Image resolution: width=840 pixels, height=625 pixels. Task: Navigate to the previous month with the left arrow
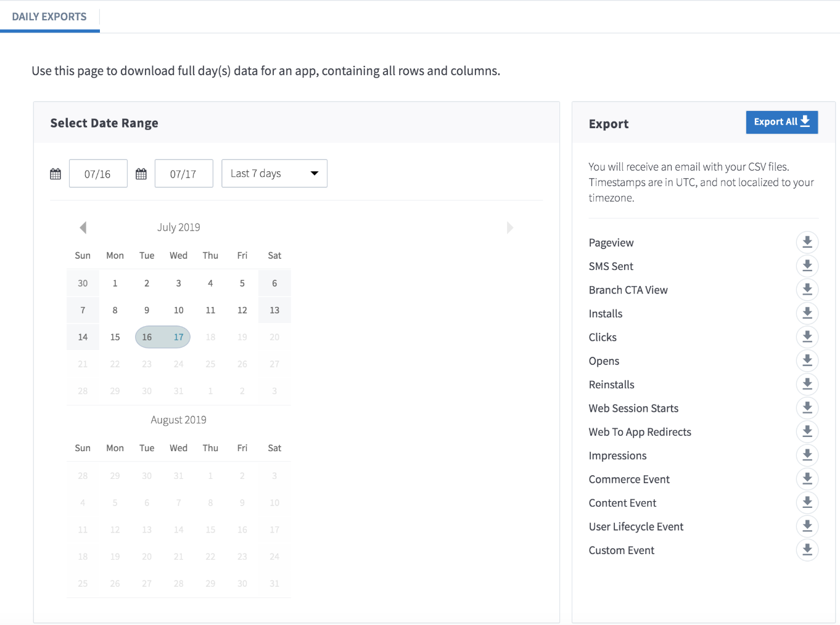point(83,227)
